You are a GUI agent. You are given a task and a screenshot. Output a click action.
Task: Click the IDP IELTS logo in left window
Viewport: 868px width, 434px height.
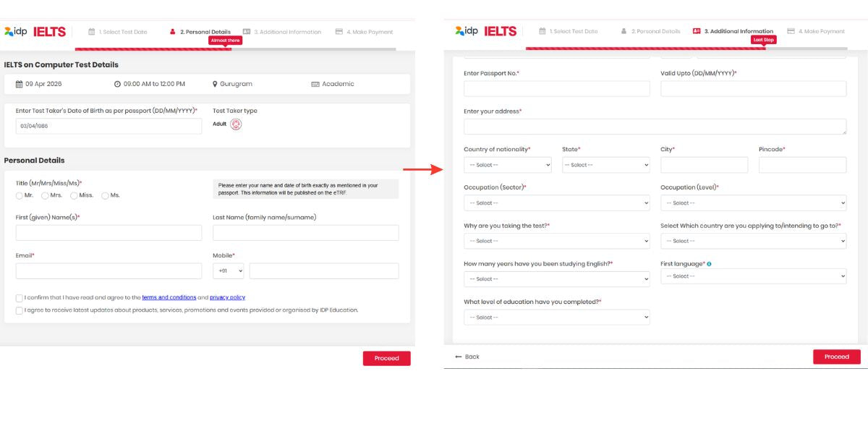pos(35,32)
